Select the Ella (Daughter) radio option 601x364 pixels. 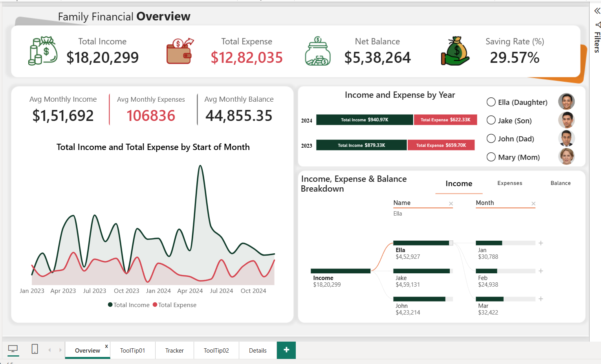pyautogui.click(x=491, y=102)
